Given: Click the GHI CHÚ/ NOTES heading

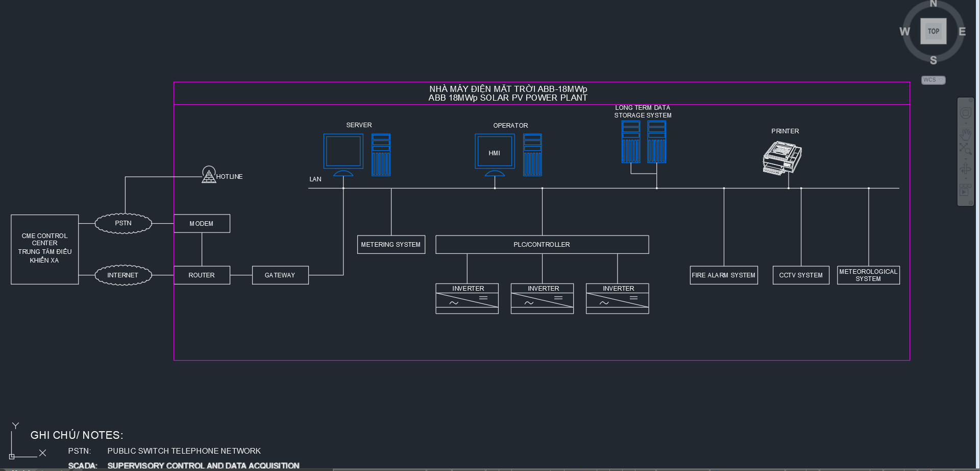Looking at the screenshot, I should click(x=77, y=435).
